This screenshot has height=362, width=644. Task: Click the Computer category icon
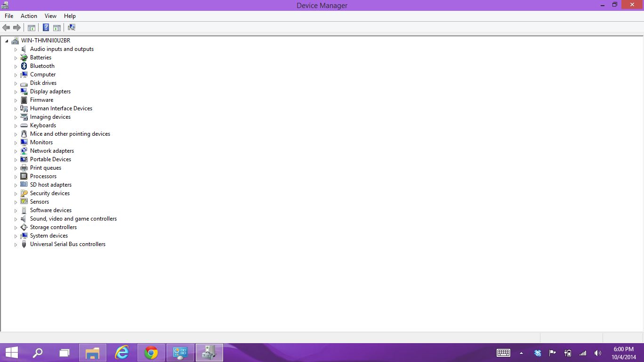(x=24, y=74)
